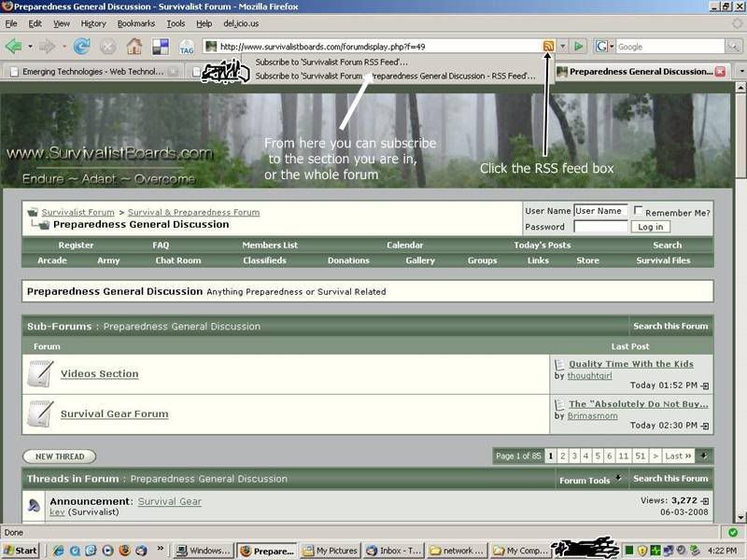The height and width of the screenshot is (560, 747).
Task: Click the User Name input field
Action: (x=600, y=211)
